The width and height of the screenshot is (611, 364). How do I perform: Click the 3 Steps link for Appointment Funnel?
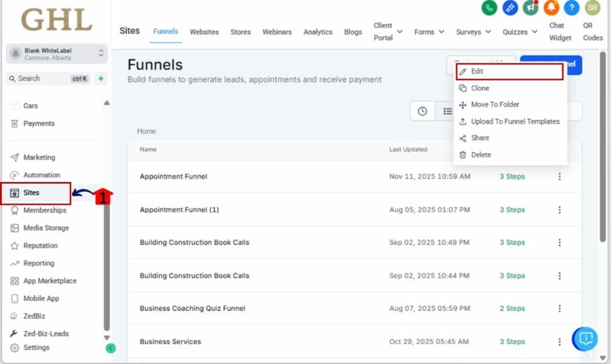click(x=511, y=176)
